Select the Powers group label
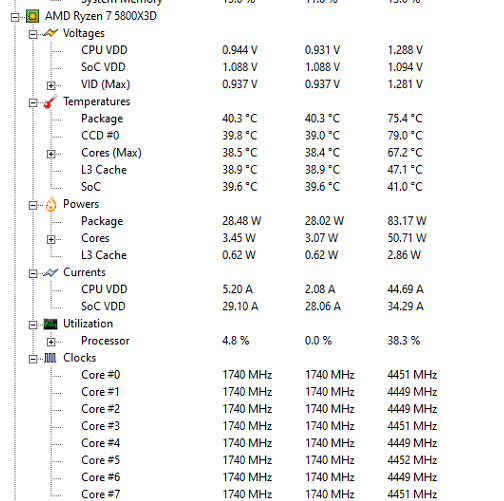504x501 pixels. click(81, 204)
